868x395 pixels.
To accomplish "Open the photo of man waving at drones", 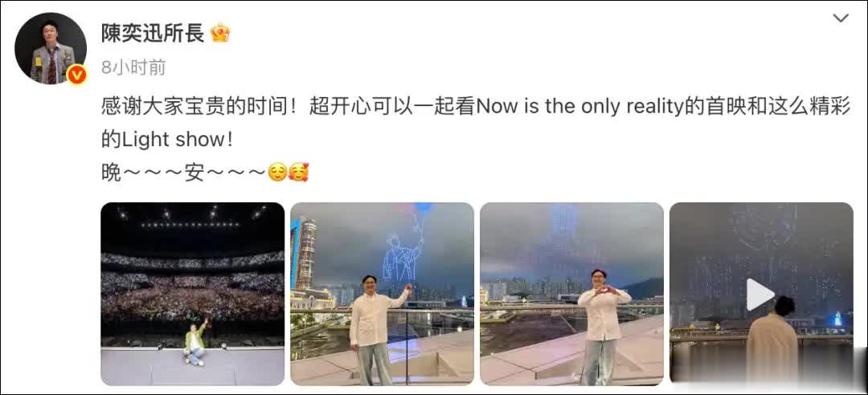I will point(382,295).
